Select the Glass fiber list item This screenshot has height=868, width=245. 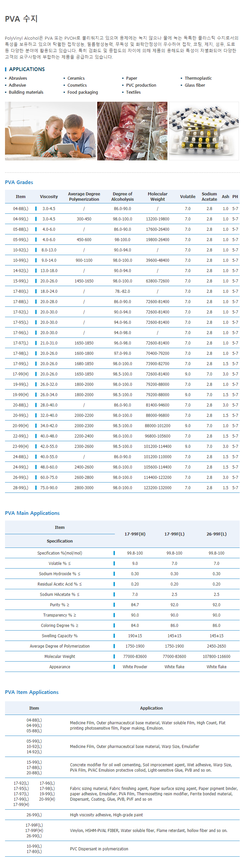tap(194, 85)
